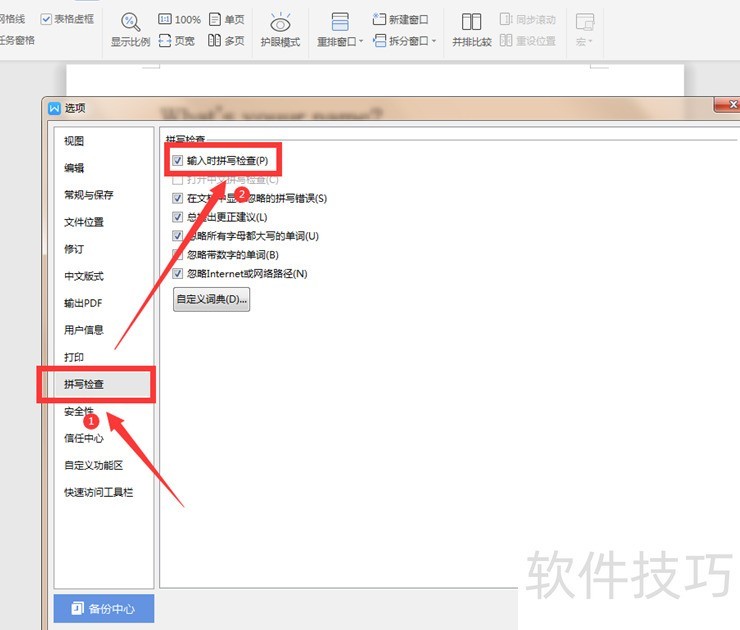Screen dimensions: 740x630
Task: Toggle 忽略带数字的单词(B) checkbox
Action: [177, 255]
